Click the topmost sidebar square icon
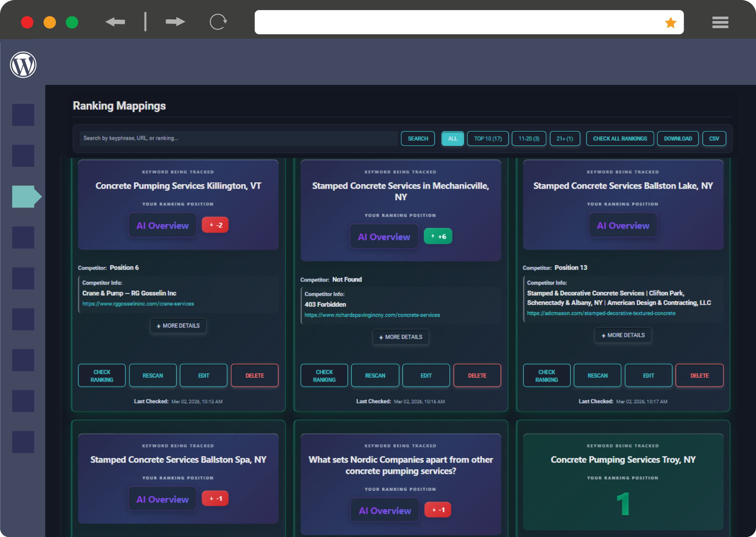The height and width of the screenshot is (537, 756). (x=23, y=115)
